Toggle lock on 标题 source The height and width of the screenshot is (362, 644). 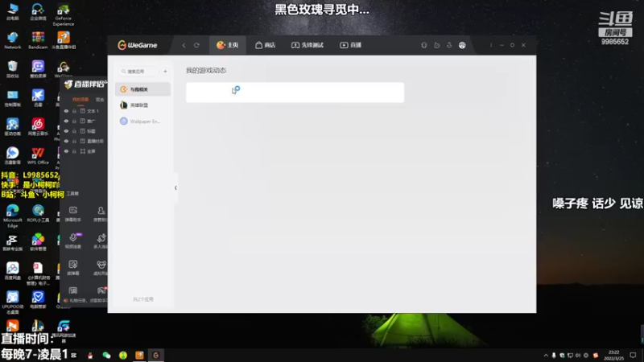(x=74, y=131)
